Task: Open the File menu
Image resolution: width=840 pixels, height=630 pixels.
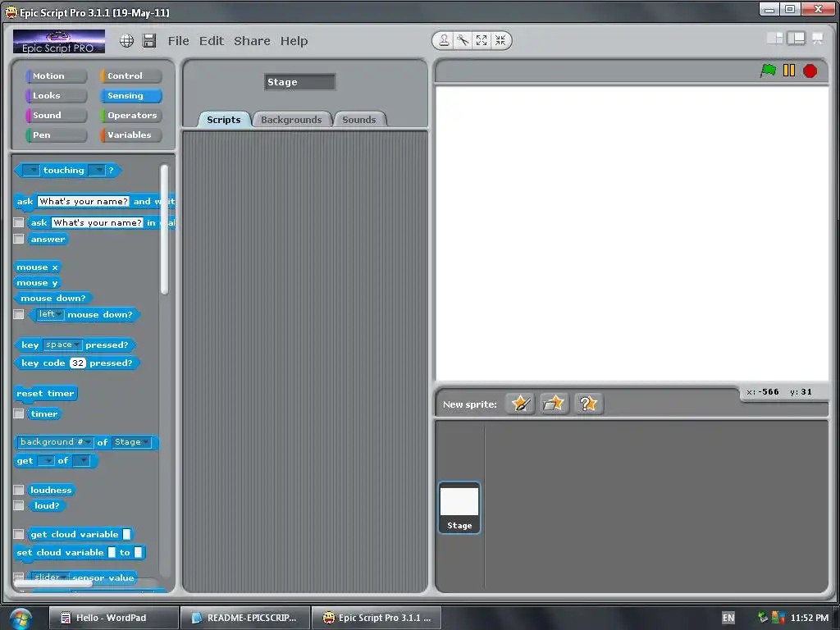Action: pos(178,41)
